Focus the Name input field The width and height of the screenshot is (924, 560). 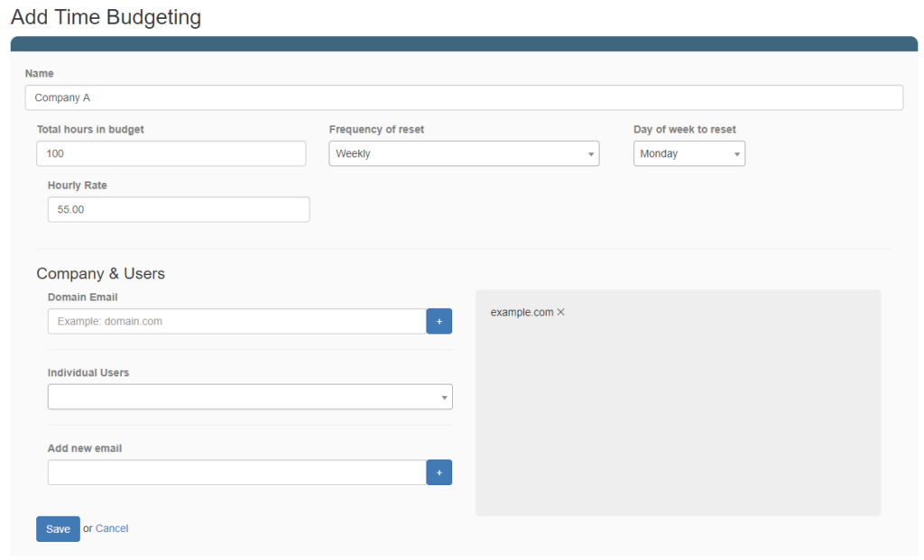pos(464,97)
